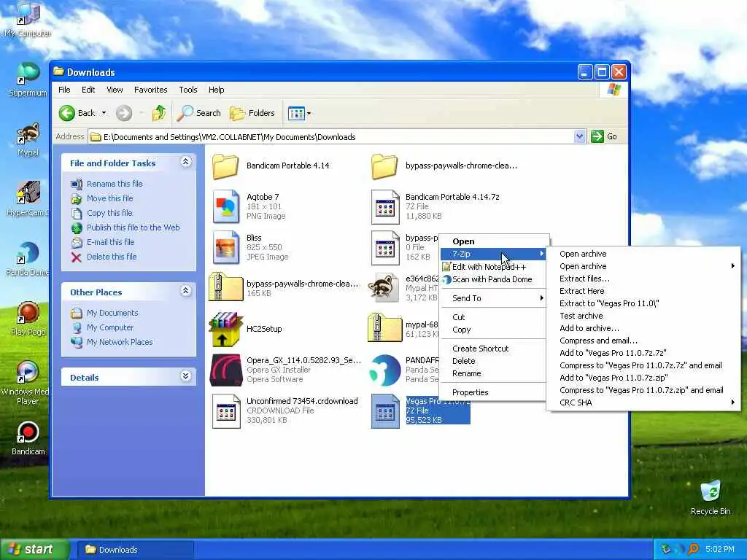Open the File menu
Viewport: 747px width, 560px height.
point(64,90)
